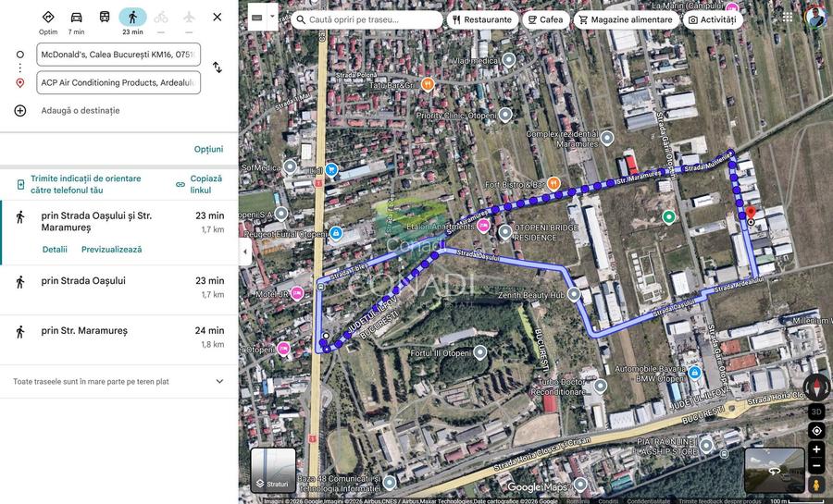Select route prin Str. Maramureș 24 min
Screen dimensions: 833x504
coord(119,339)
